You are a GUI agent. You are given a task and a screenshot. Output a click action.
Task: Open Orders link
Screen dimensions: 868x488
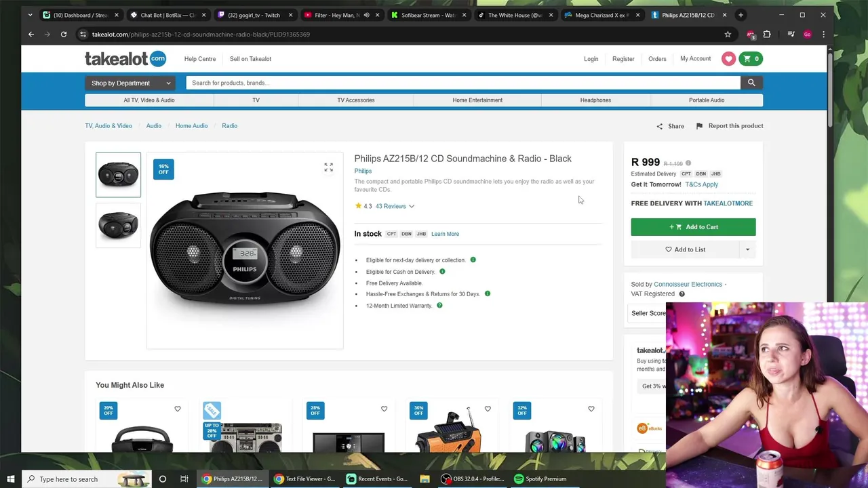tap(657, 59)
